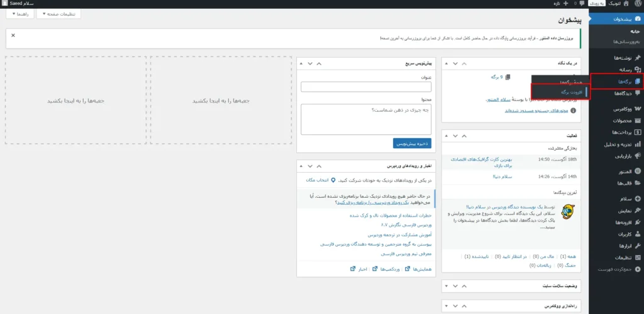Open the site home icon labeled لتونیک
This screenshot has height=314, width=644.
point(626,3)
